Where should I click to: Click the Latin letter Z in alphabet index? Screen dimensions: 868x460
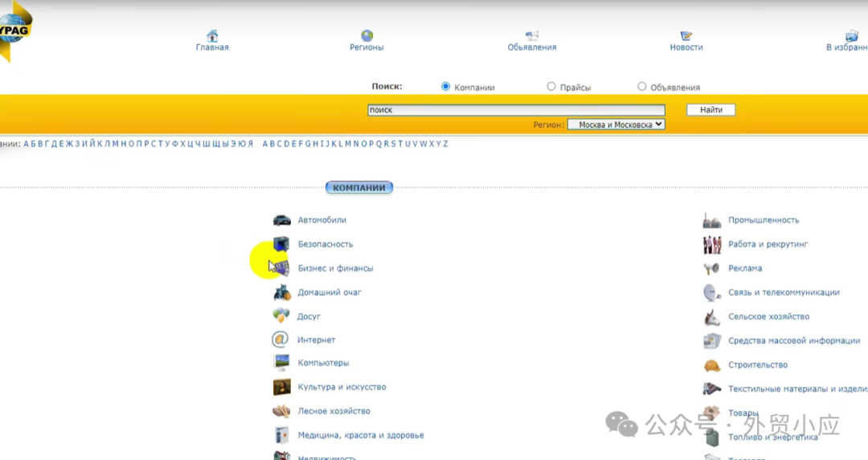tap(445, 143)
